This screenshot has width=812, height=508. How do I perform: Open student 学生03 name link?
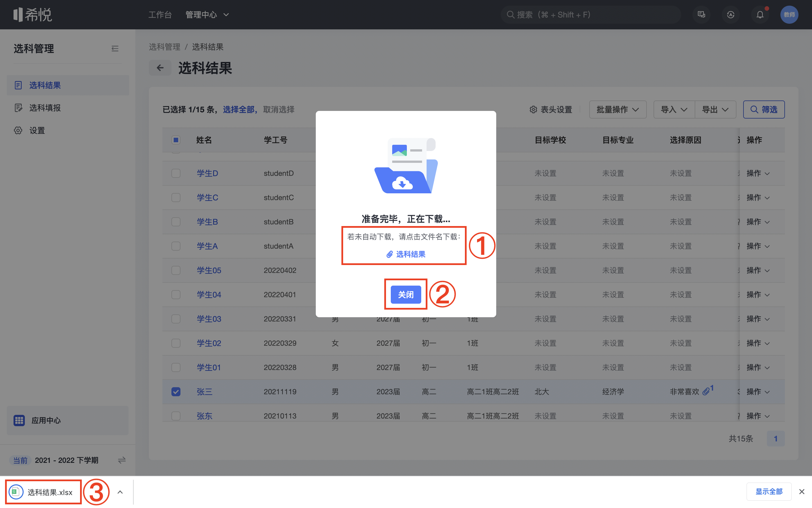[209, 319]
